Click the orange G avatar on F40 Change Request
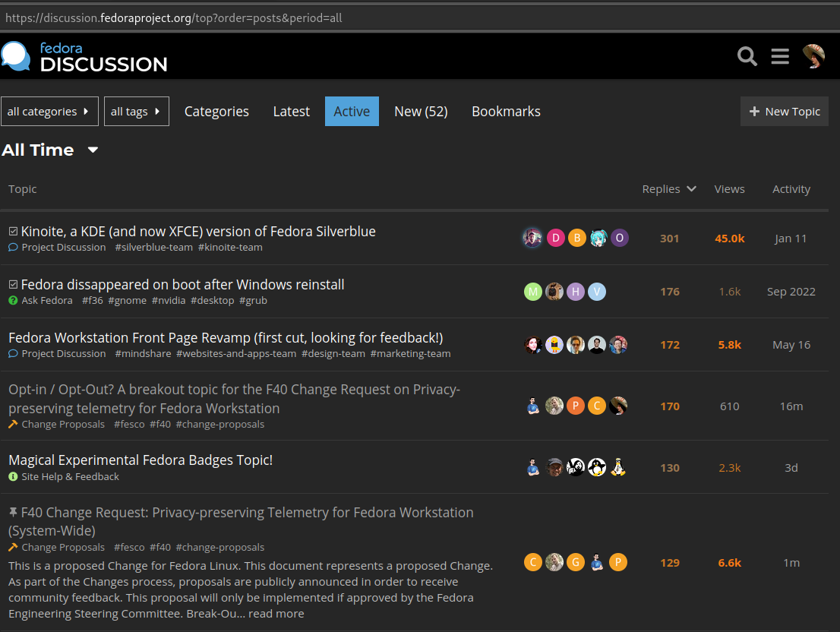The image size is (840, 632). coord(576,562)
